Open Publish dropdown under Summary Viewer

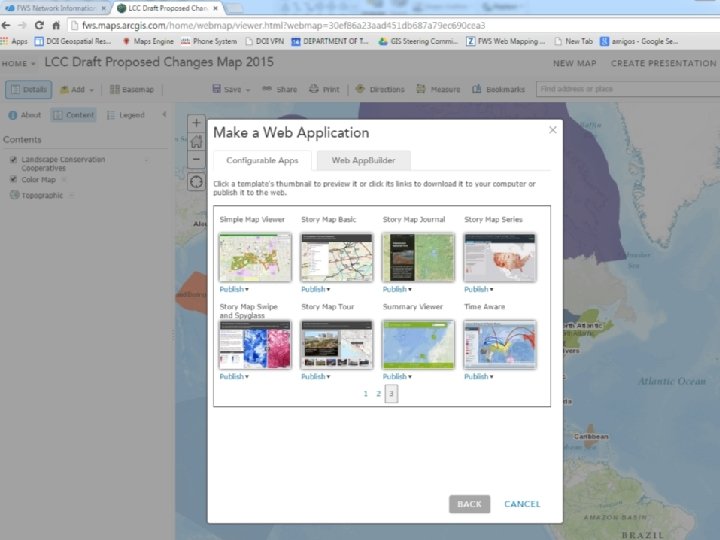point(397,377)
